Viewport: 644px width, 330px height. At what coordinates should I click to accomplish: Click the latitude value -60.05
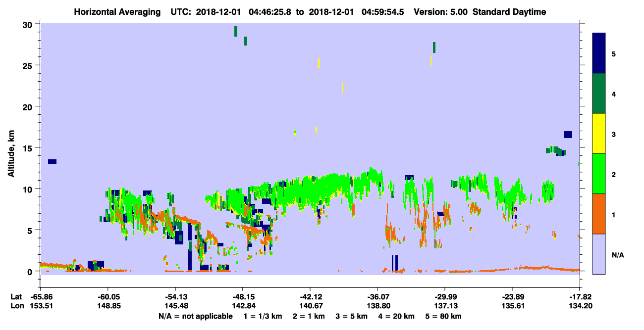(x=108, y=296)
